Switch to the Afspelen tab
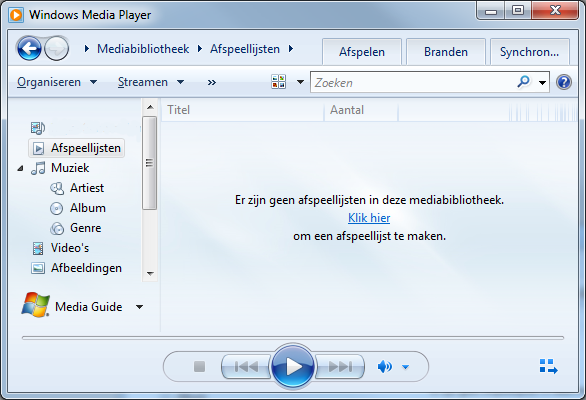Screen dimensions: 586x400 [x=362, y=52]
